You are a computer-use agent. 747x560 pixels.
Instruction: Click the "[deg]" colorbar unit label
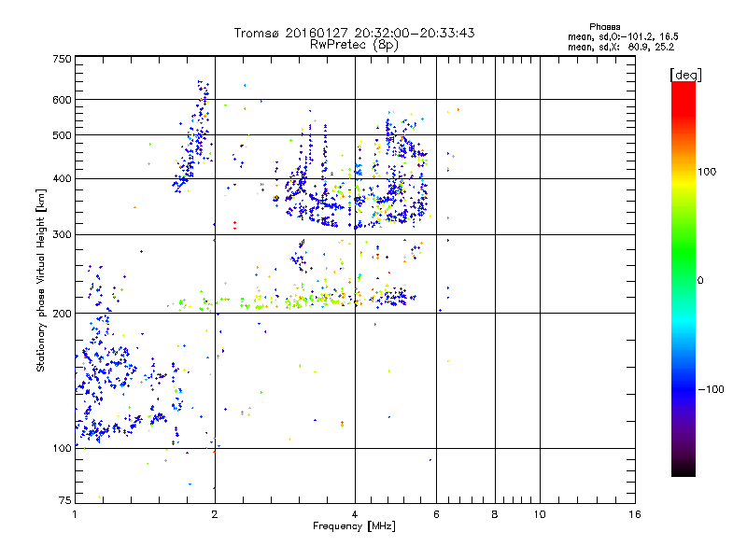(685, 75)
